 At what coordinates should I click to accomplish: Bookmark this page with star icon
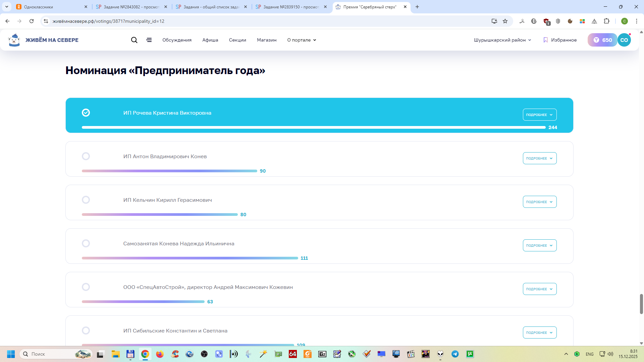[505, 21]
